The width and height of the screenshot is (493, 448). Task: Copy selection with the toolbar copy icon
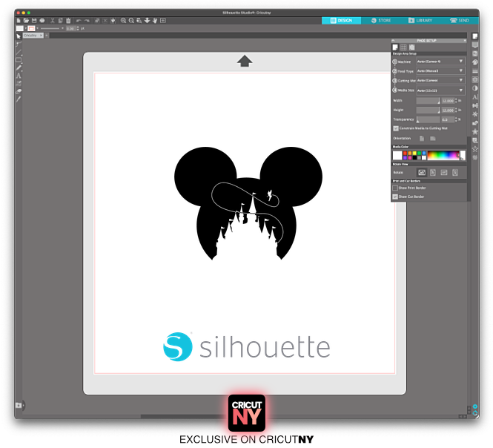pyautogui.click(x=60, y=21)
